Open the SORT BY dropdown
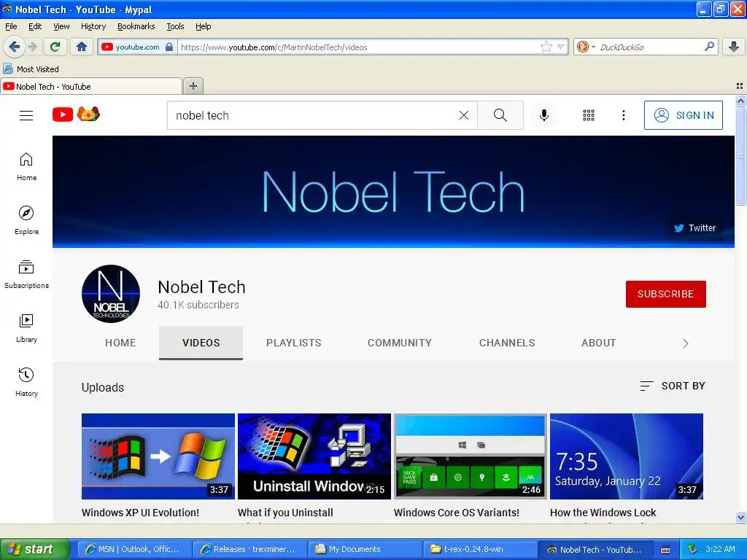The width and height of the screenshot is (747, 560). click(x=672, y=386)
